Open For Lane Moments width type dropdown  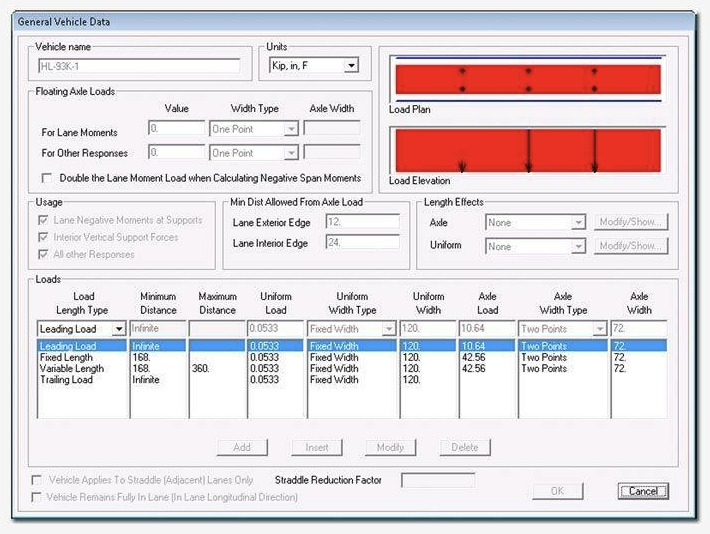[291, 129]
